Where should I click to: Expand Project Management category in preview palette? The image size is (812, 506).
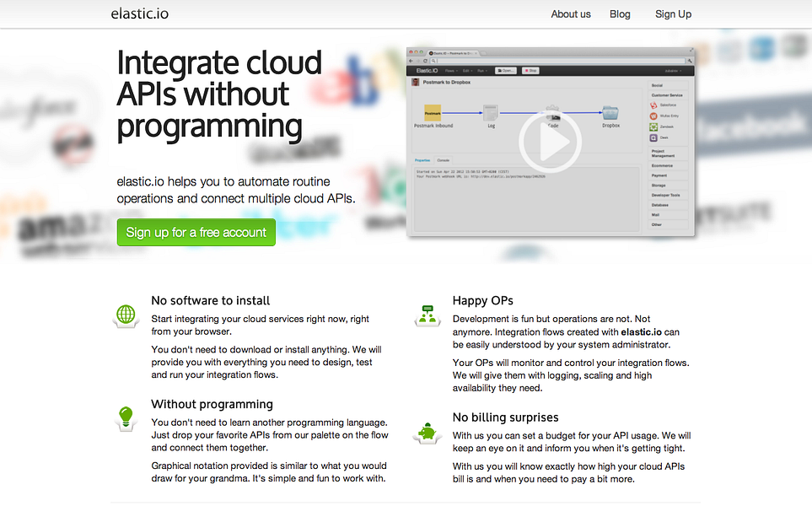pyautogui.click(x=668, y=153)
